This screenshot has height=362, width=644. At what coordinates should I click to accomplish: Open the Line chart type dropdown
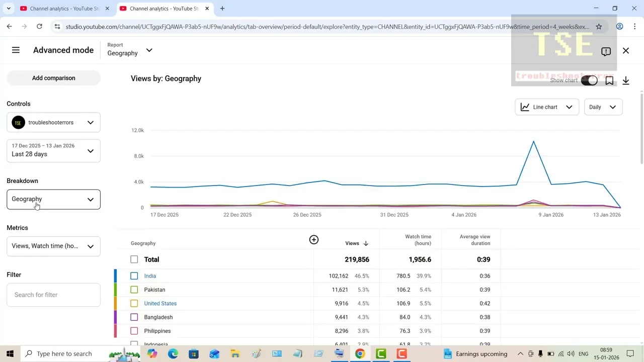(x=547, y=107)
